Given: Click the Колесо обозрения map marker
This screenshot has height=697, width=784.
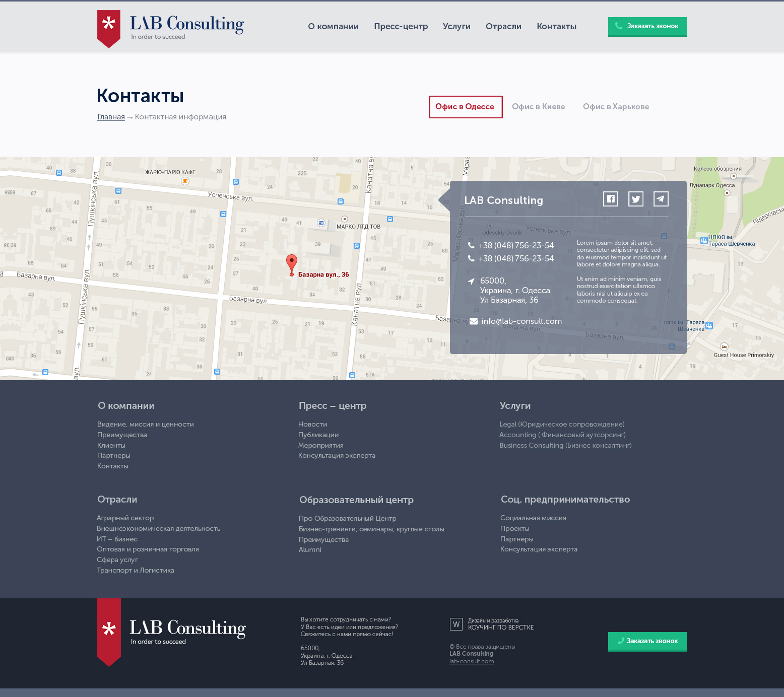Looking at the screenshot, I should [734, 176].
